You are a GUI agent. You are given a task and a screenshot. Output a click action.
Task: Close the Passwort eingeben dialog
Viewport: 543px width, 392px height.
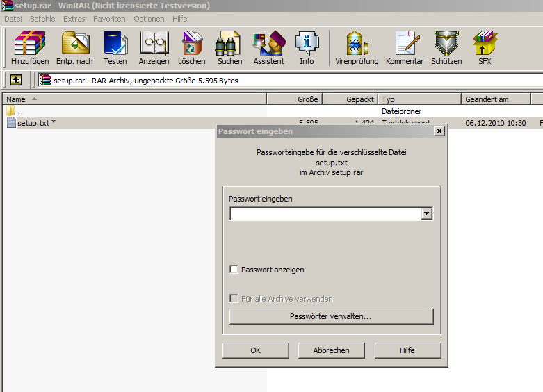pyautogui.click(x=439, y=131)
